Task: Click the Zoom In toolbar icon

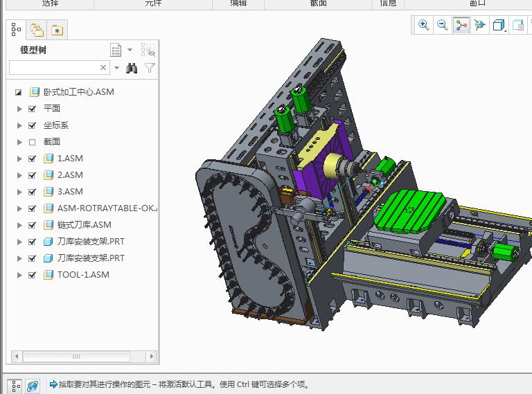Action: [x=423, y=25]
